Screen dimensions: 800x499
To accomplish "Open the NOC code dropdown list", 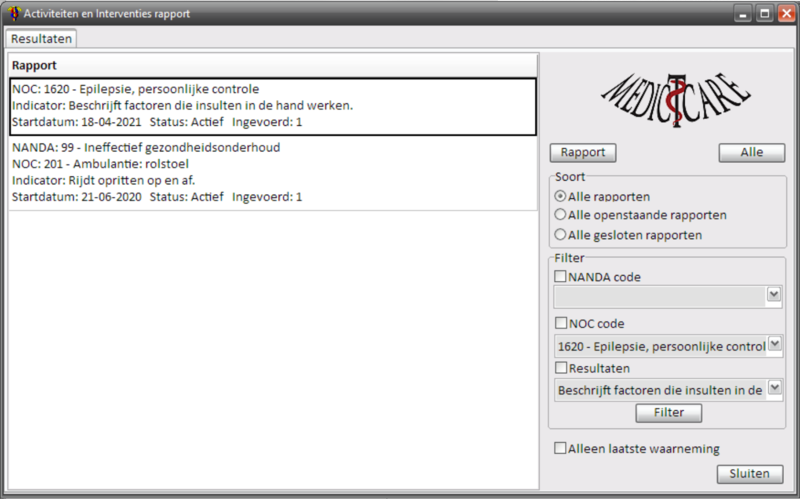I will [x=774, y=344].
